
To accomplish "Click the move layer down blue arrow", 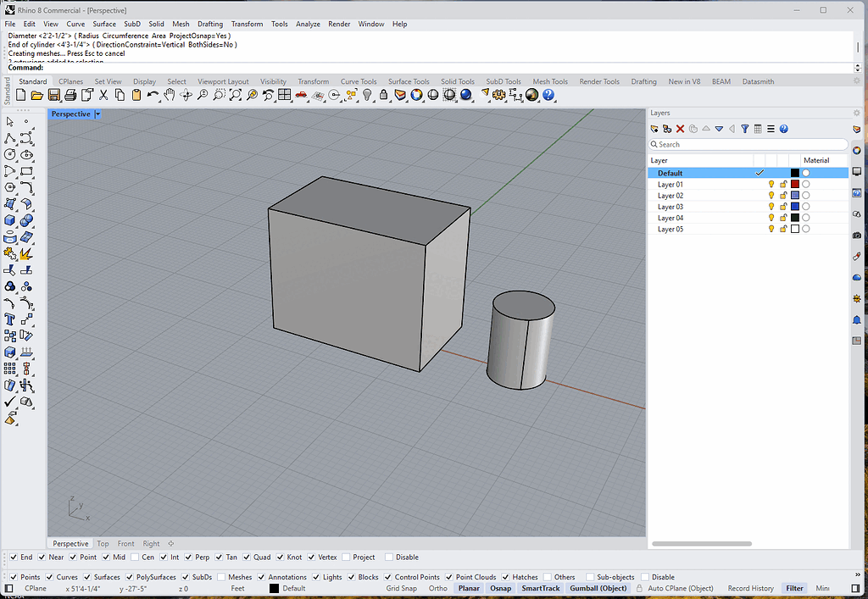I will tap(719, 128).
